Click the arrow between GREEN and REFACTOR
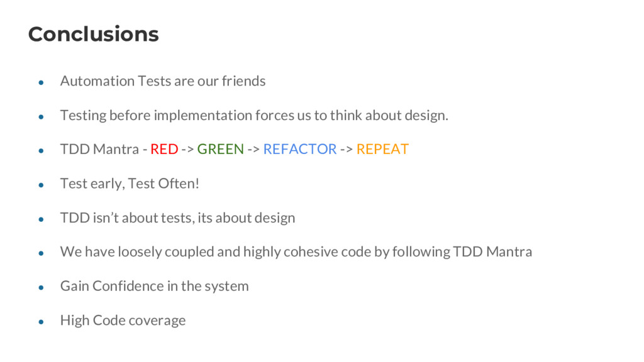The width and height of the screenshot is (644, 362). pos(253,150)
